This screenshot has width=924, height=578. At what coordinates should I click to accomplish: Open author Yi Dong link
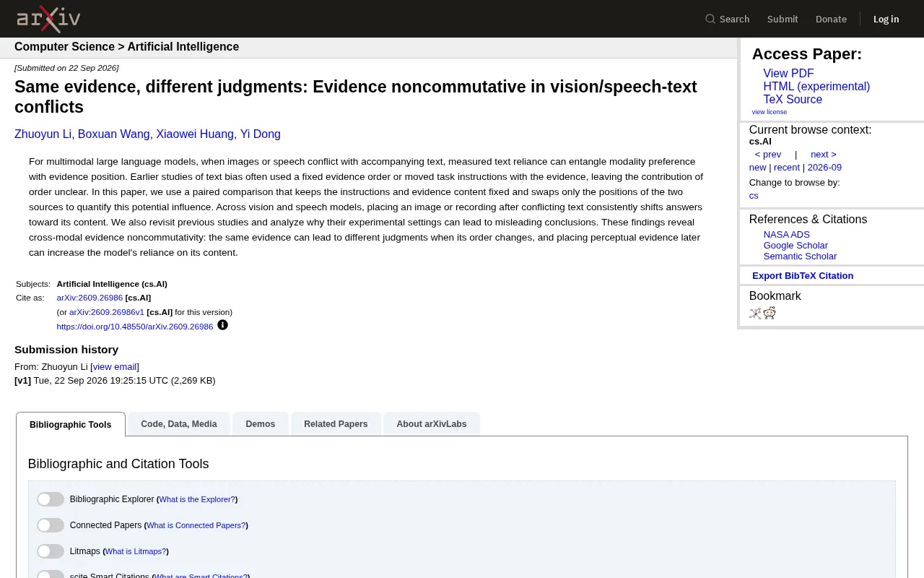click(261, 134)
